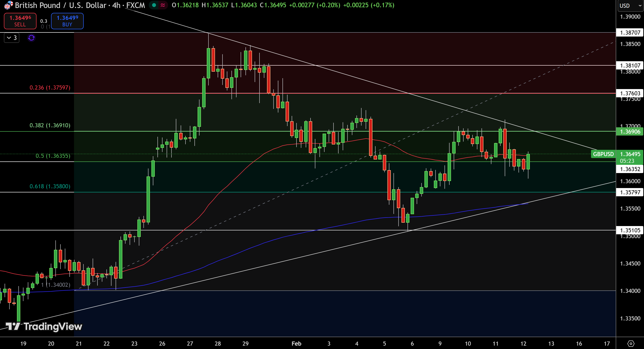
Task: Expand the collapsed indicators legend showing 3
Action: tap(12, 38)
